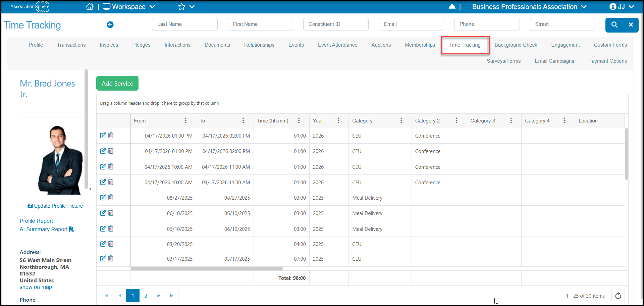Clear search with the X button
The image size is (644, 306).
(x=631, y=25)
